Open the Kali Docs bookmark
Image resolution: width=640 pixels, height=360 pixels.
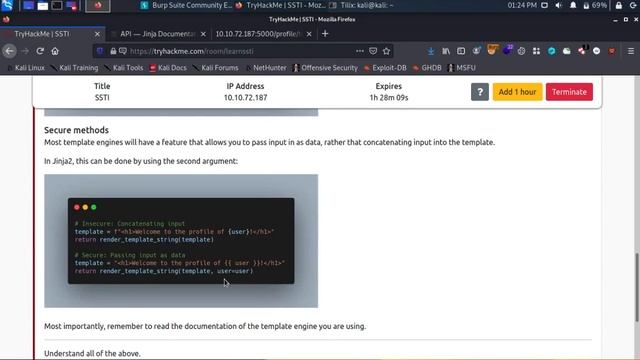(x=168, y=68)
